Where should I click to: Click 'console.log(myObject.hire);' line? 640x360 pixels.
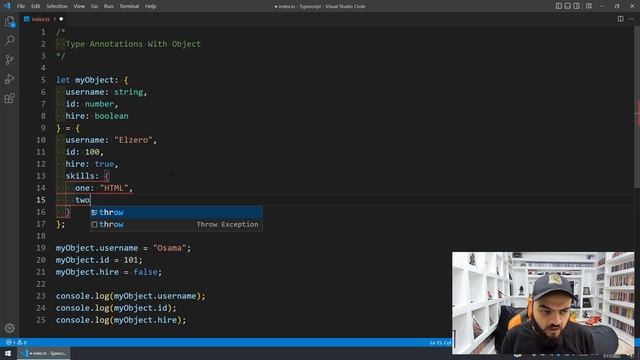click(121, 320)
